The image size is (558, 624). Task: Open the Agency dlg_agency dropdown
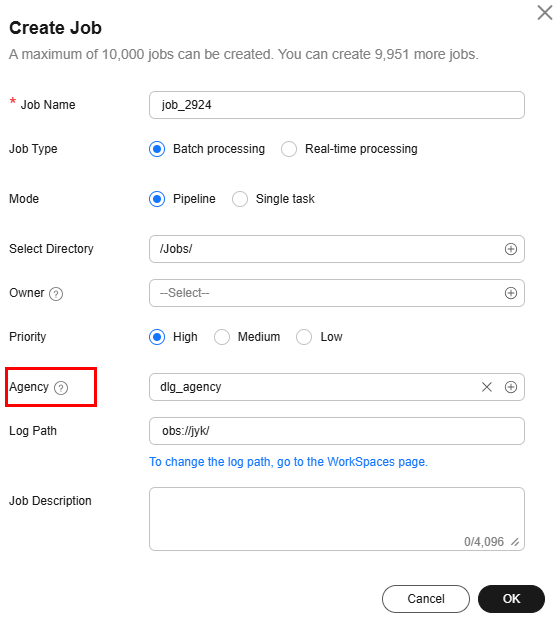(337, 387)
